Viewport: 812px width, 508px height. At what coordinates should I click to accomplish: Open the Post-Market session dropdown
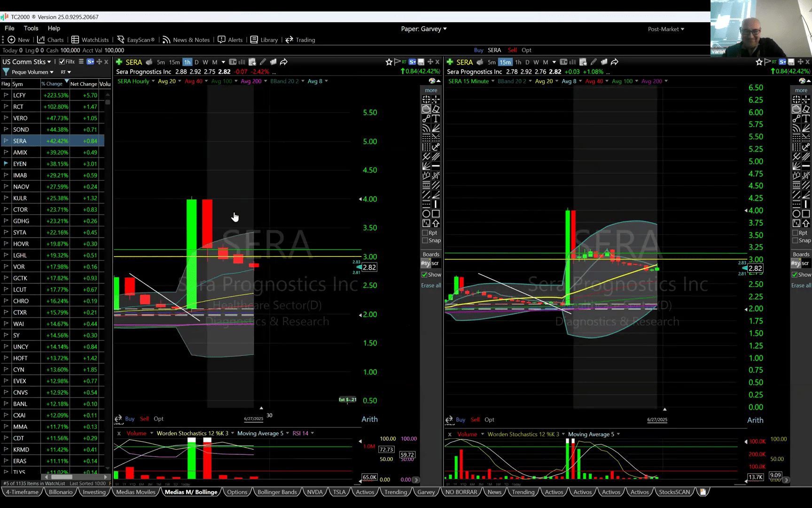click(x=665, y=29)
